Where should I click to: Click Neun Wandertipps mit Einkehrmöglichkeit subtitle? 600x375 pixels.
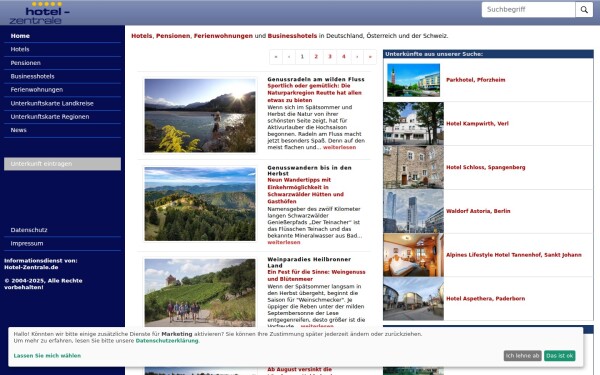click(x=305, y=191)
